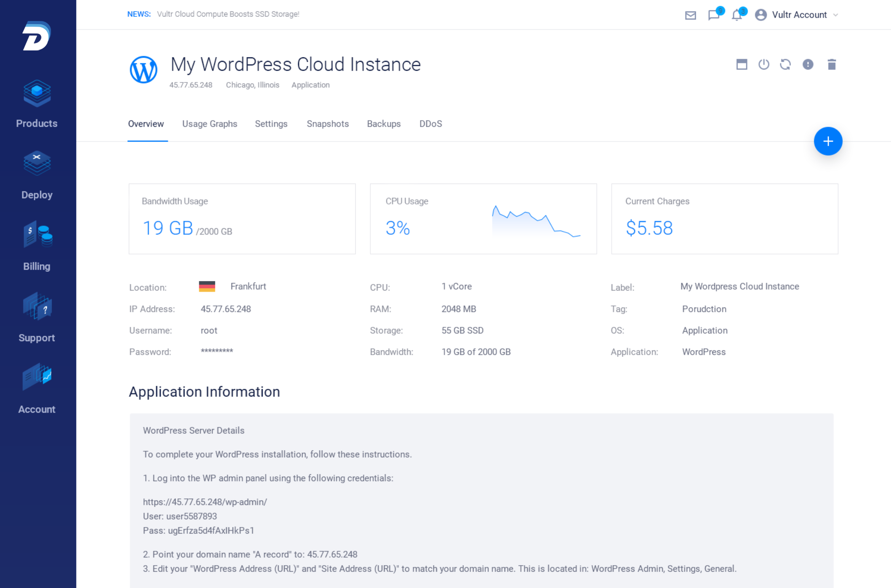Screen dimensions: 891x588
Task: Switch to the Backups tab
Action: pos(384,124)
